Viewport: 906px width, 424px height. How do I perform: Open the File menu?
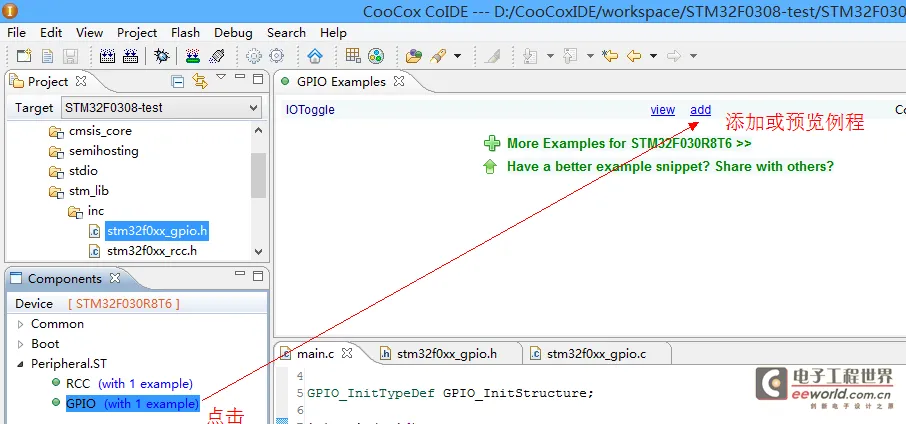(16, 32)
